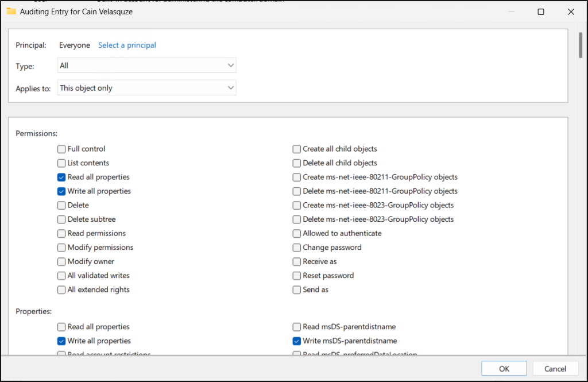This screenshot has width=588, height=382.
Task: Enable the Send as checkbox
Action: pos(297,290)
